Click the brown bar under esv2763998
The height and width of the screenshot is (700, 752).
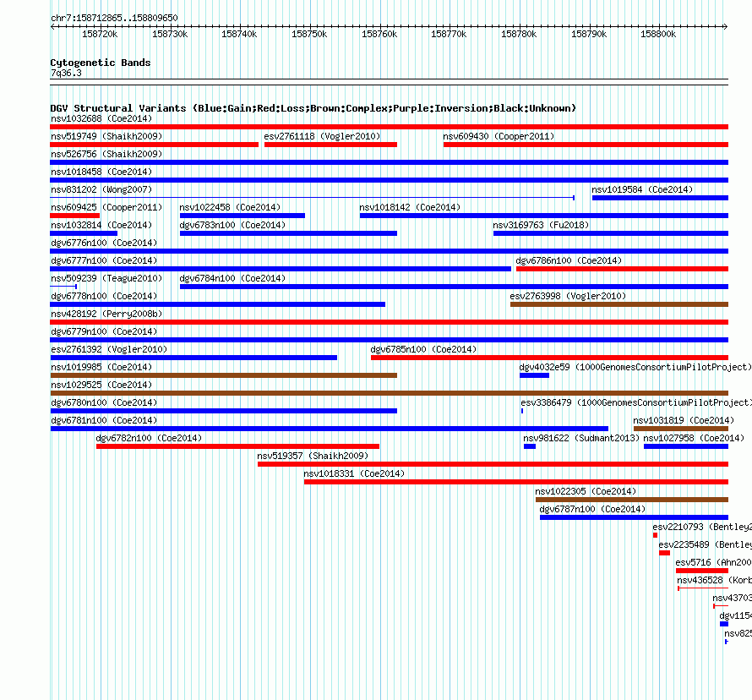click(x=619, y=304)
